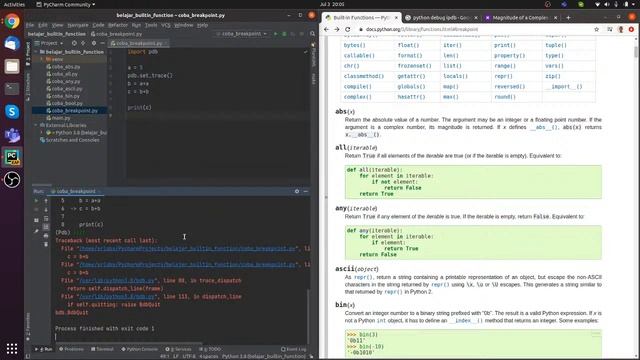Open the VCS menu
The image size is (640, 360).
pyautogui.click(x=165, y=25)
